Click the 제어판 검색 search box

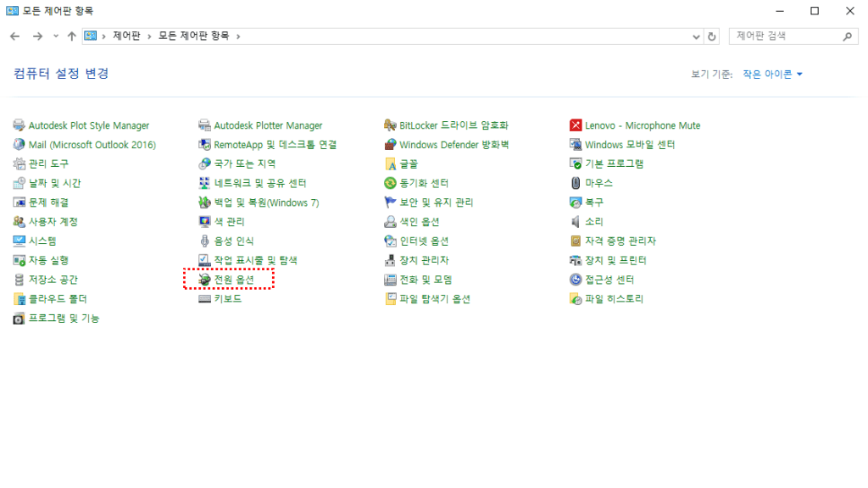784,36
